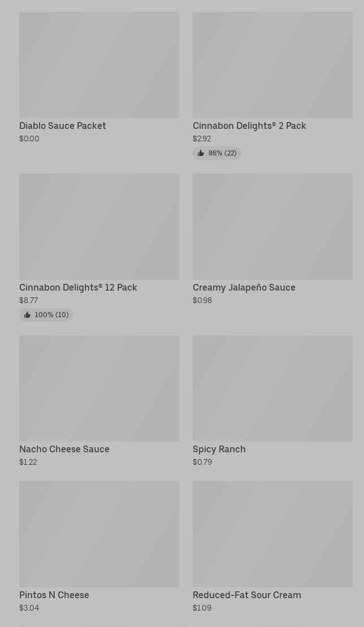Click the Pintos N Cheese title
This screenshot has height=627, width=364.
coord(54,595)
